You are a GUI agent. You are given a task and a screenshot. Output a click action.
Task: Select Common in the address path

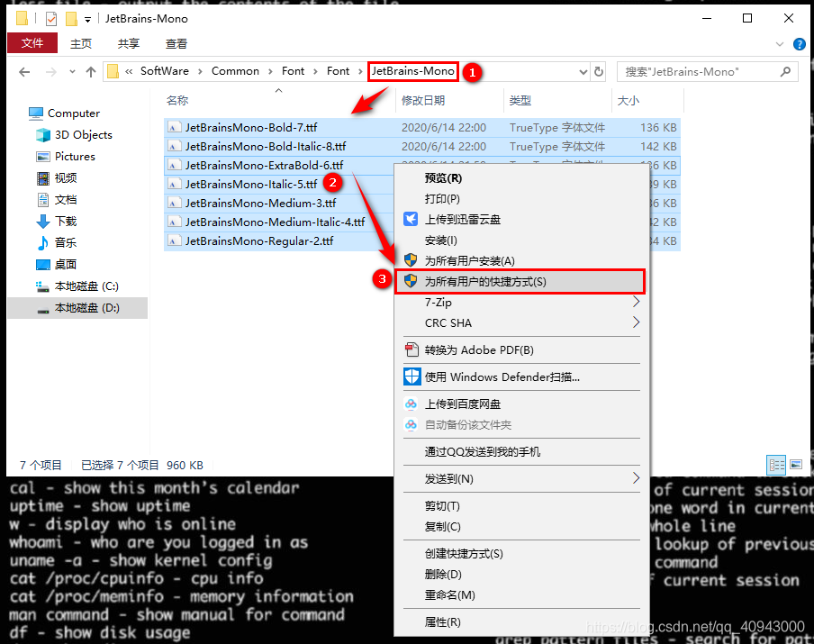[235, 71]
